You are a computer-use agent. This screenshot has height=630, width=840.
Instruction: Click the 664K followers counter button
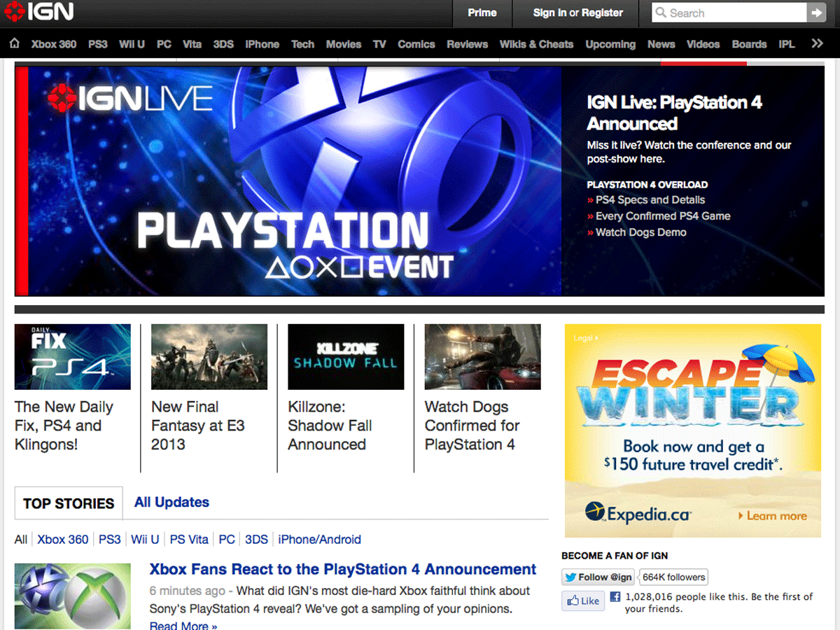point(672,577)
